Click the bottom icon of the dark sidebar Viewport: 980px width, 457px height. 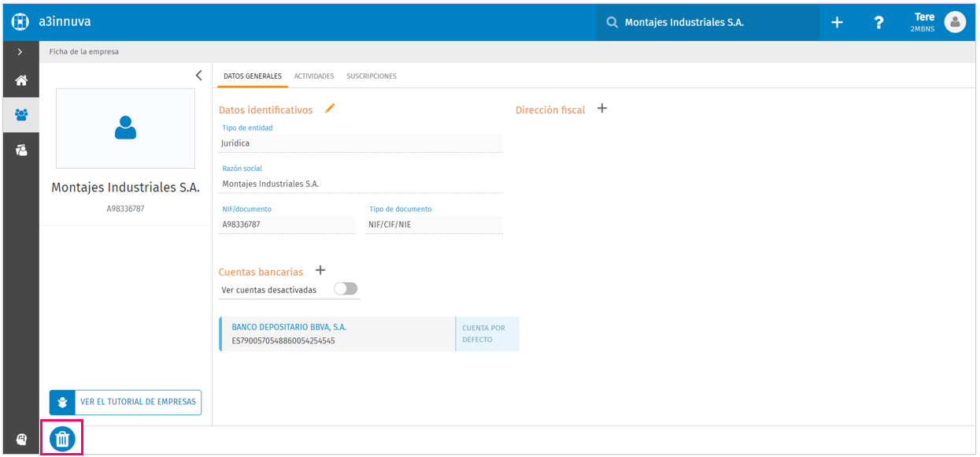[21, 440]
